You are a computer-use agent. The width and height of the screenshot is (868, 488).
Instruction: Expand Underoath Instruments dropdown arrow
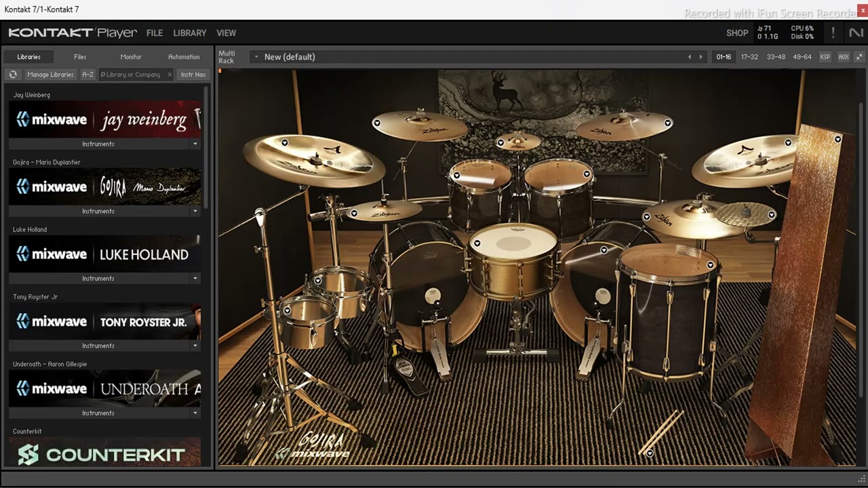tap(195, 413)
